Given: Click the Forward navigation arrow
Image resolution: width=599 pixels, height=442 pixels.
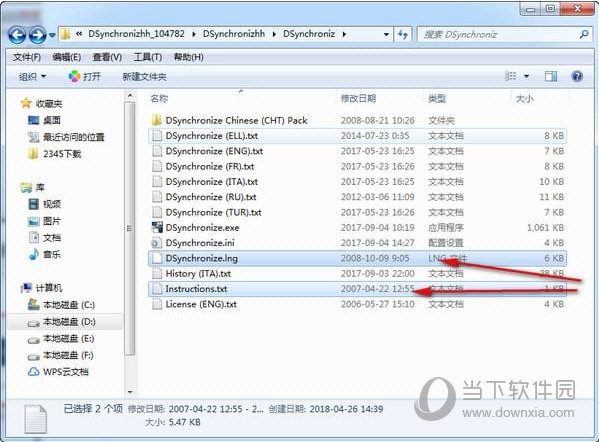Looking at the screenshot, I should (37, 36).
